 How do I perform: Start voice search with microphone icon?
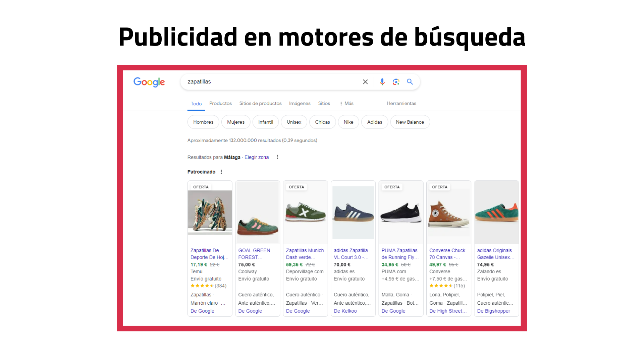coord(382,82)
